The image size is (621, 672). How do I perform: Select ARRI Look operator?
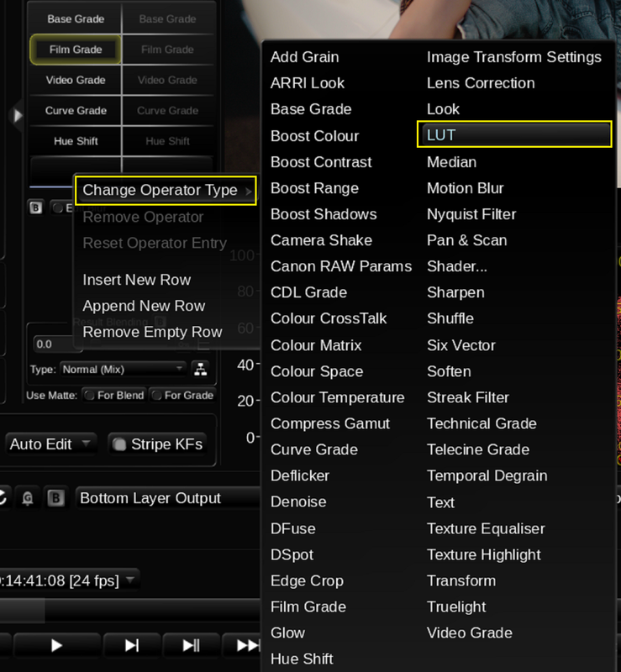pos(308,83)
